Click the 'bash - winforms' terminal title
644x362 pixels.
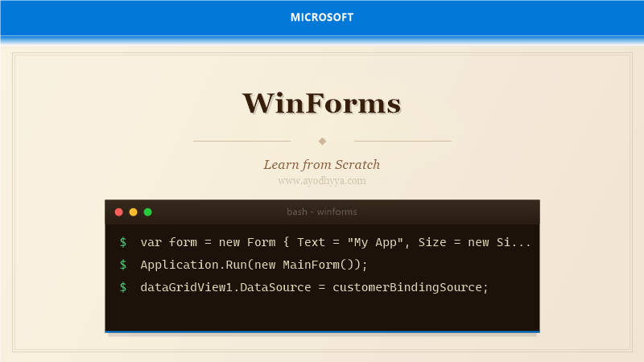321,212
